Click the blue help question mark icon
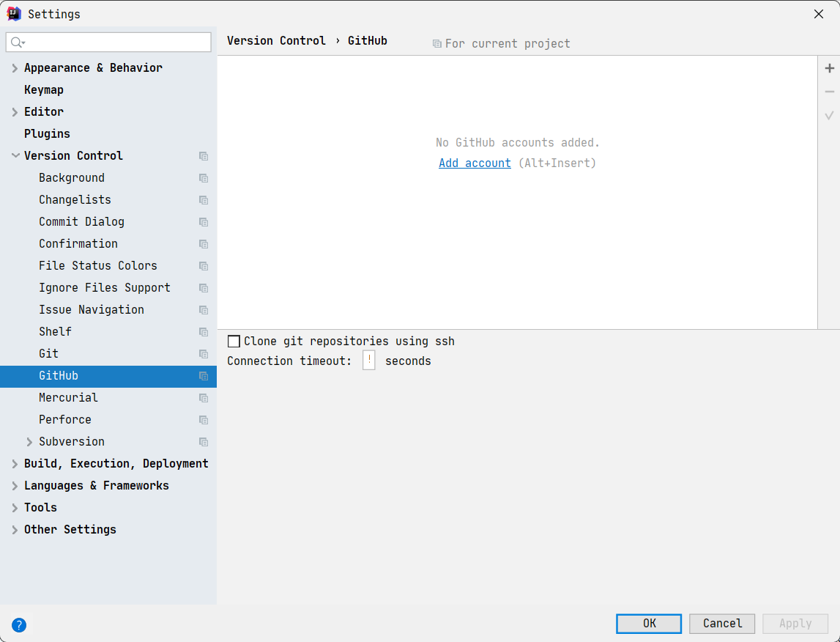840x642 pixels. click(x=19, y=625)
